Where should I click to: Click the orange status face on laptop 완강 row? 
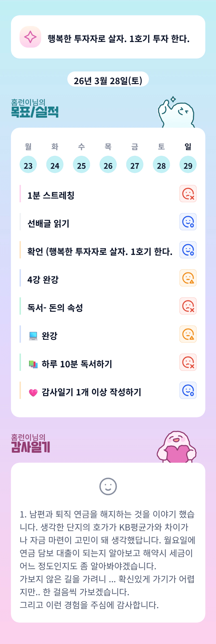pyautogui.click(x=188, y=334)
